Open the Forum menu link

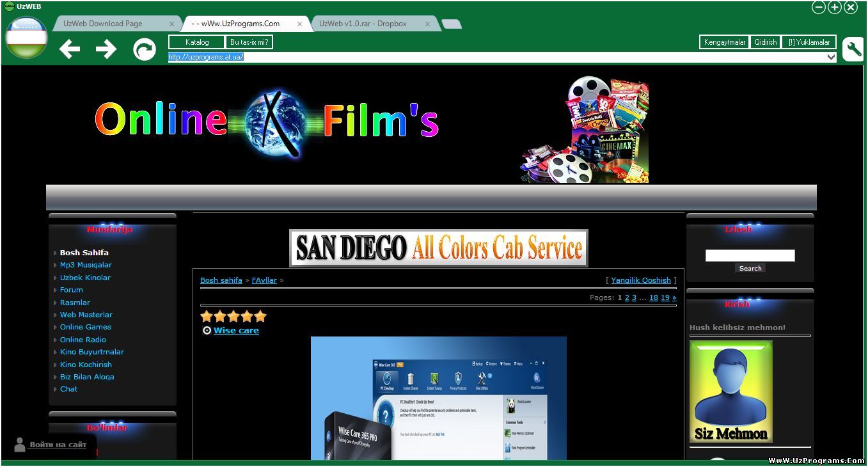[x=72, y=290]
